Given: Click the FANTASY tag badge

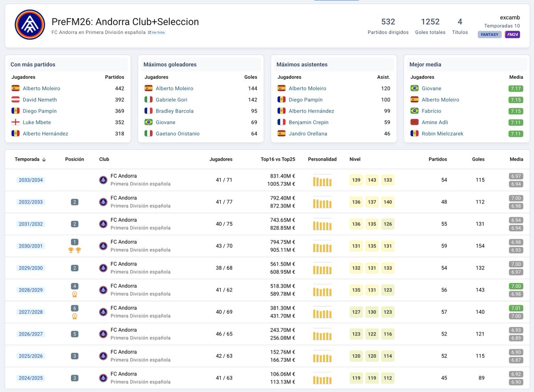Looking at the screenshot, I should click(490, 35).
